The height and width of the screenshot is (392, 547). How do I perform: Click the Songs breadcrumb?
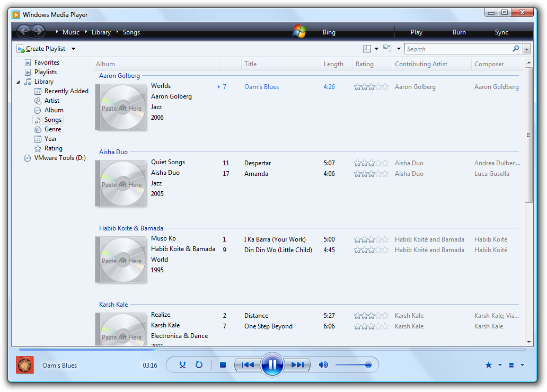pos(131,32)
